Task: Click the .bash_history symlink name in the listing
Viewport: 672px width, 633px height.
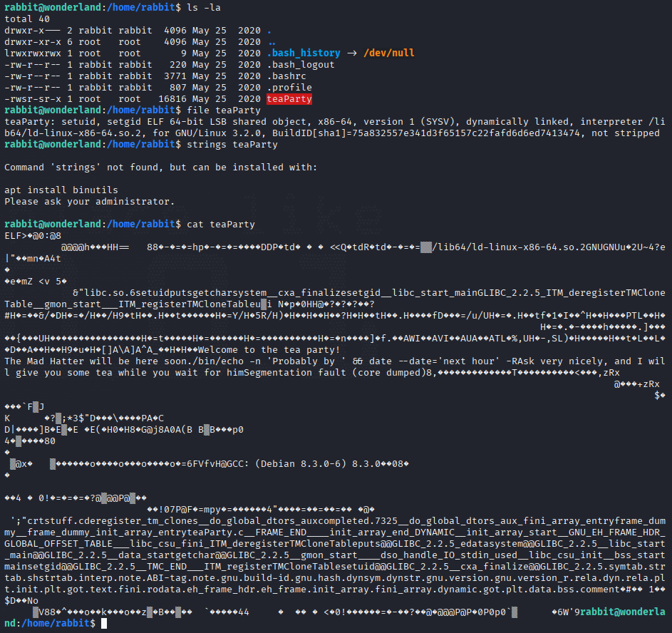Action: coord(304,53)
